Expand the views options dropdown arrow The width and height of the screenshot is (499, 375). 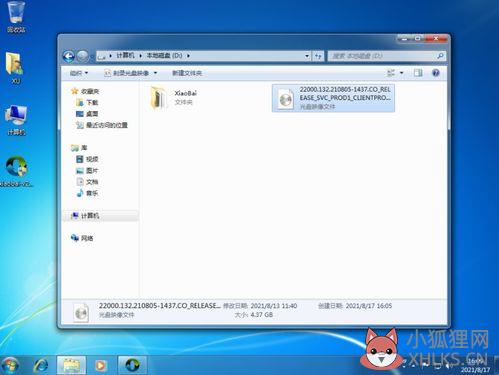click(x=401, y=73)
